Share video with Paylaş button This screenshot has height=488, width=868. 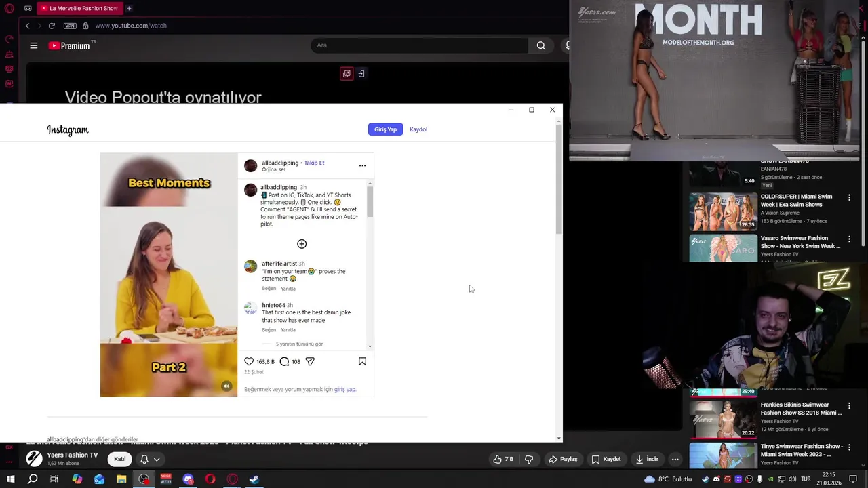point(563,459)
